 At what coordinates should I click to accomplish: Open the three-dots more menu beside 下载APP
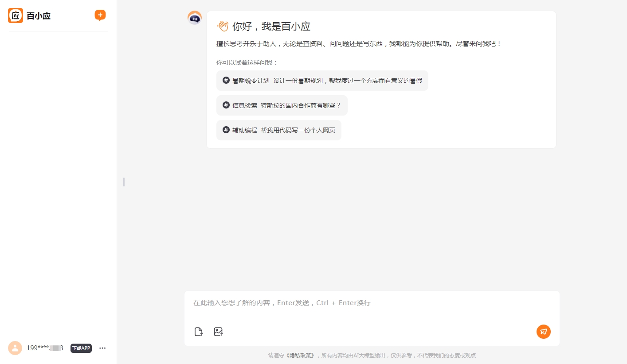[x=102, y=348]
